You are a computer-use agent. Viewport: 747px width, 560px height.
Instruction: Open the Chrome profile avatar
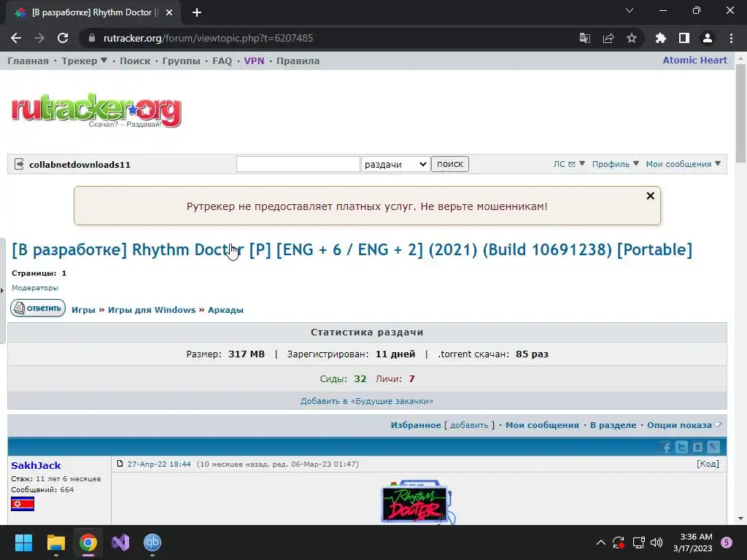tap(708, 38)
